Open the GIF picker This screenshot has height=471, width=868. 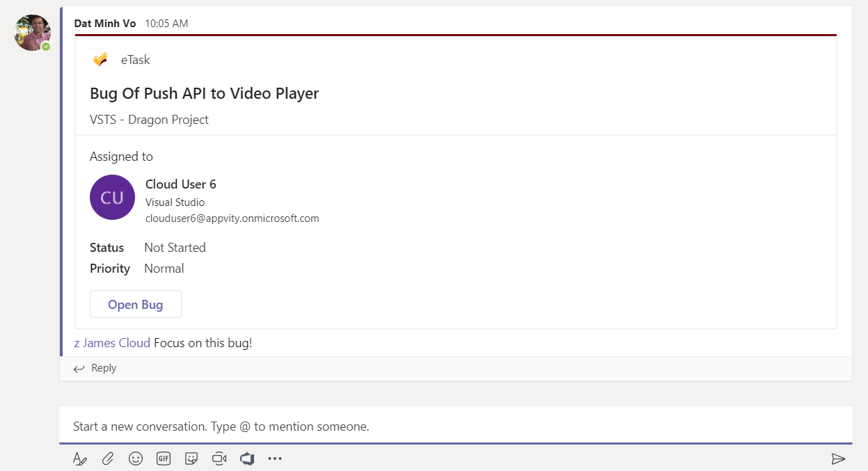(164, 458)
